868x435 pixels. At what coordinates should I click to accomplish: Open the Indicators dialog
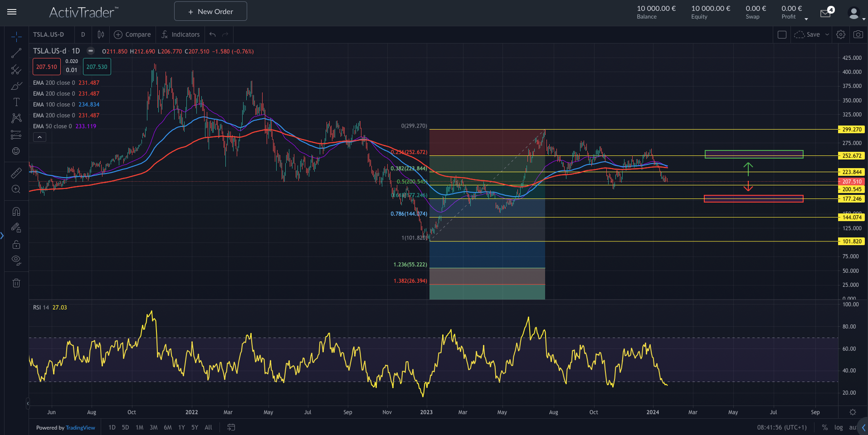coord(180,34)
